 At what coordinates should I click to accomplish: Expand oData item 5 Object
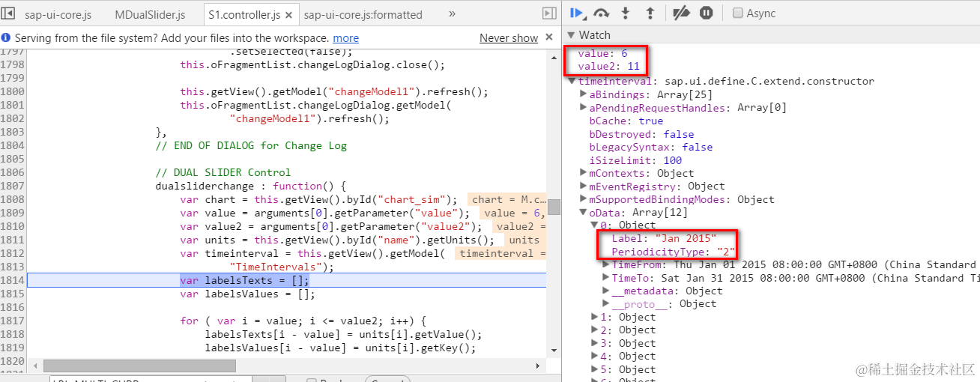tap(595, 369)
